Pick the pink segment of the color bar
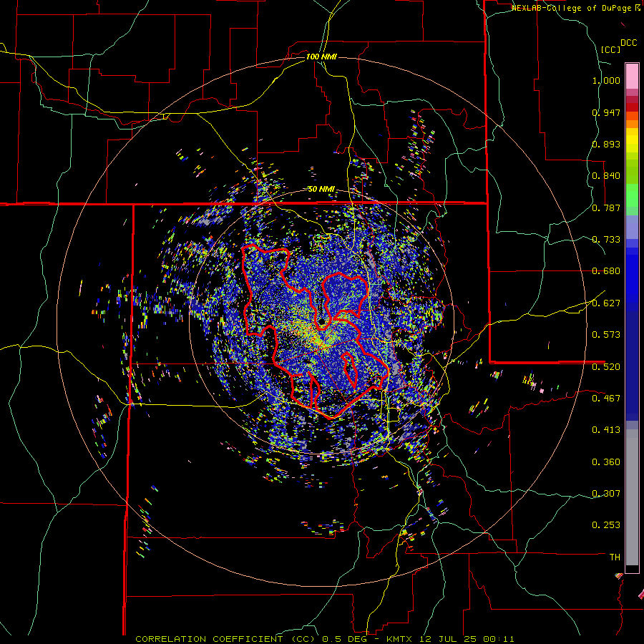 tap(632, 77)
